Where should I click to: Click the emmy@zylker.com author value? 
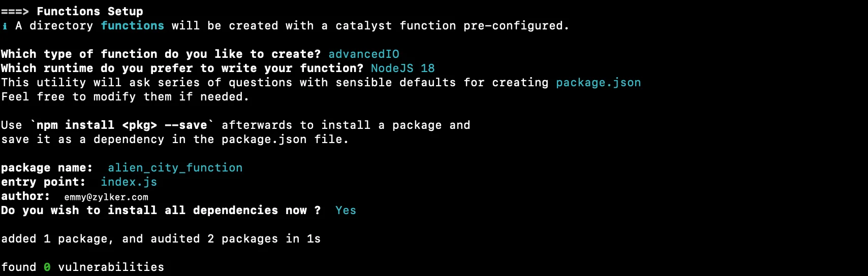[106, 197]
